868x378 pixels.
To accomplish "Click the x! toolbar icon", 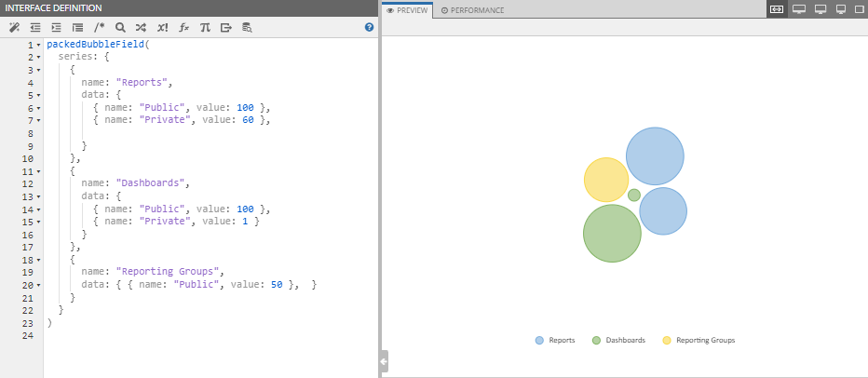I will (x=163, y=28).
